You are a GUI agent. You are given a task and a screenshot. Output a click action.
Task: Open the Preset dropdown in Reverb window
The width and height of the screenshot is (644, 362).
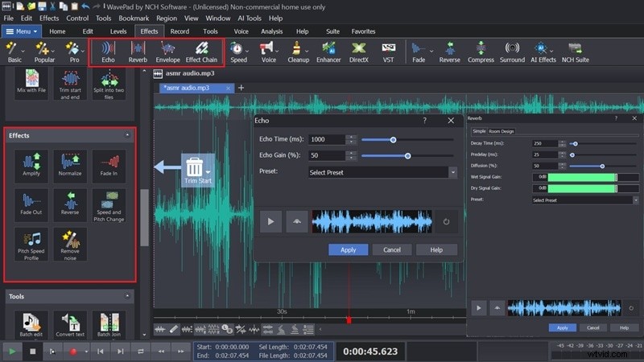pyautogui.click(x=635, y=200)
